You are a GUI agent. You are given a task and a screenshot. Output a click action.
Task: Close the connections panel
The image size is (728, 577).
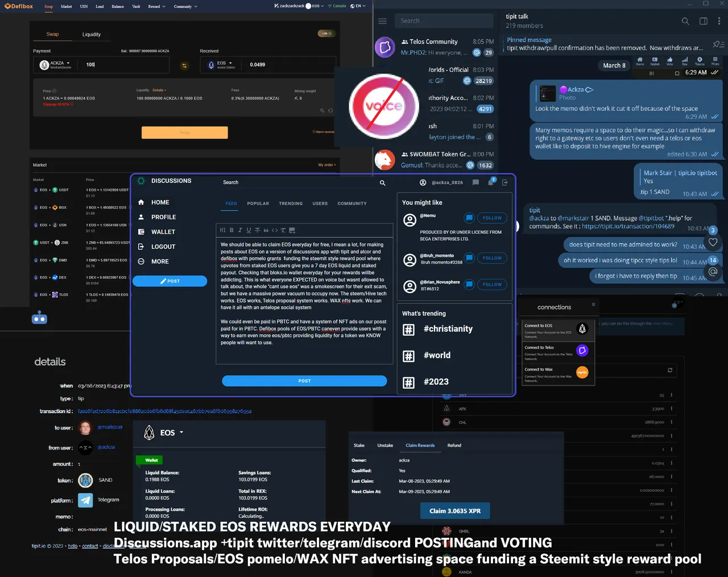(x=593, y=304)
